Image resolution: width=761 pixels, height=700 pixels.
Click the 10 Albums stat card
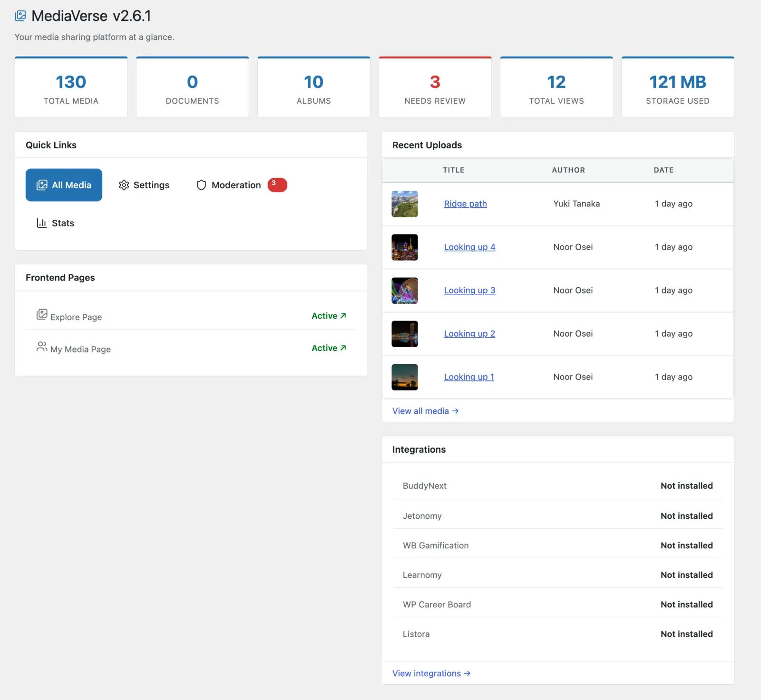[x=314, y=87]
